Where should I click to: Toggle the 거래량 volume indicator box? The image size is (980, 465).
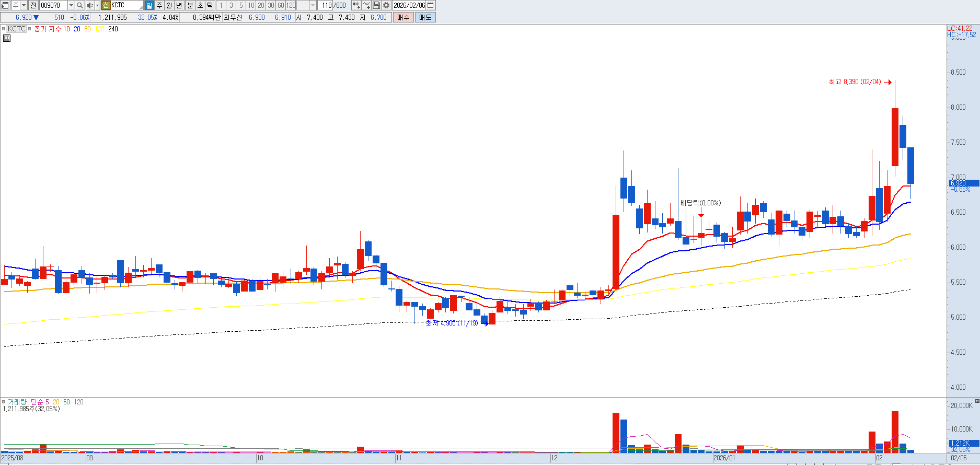click(4, 402)
